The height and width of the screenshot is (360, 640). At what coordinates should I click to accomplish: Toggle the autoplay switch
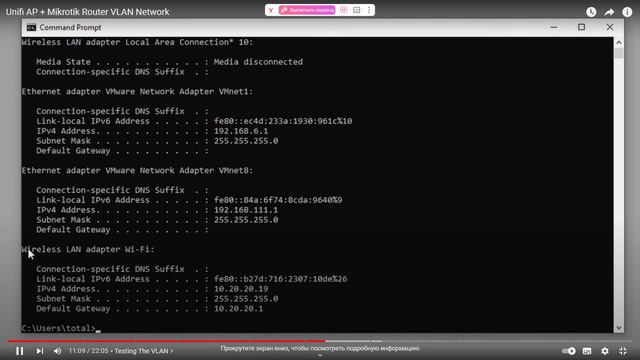[x=568, y=351]
